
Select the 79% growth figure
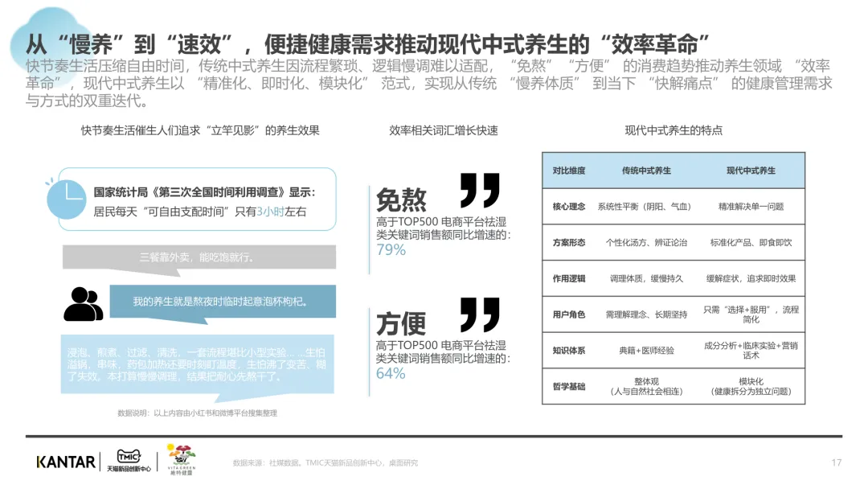click(x=391, y=250)
